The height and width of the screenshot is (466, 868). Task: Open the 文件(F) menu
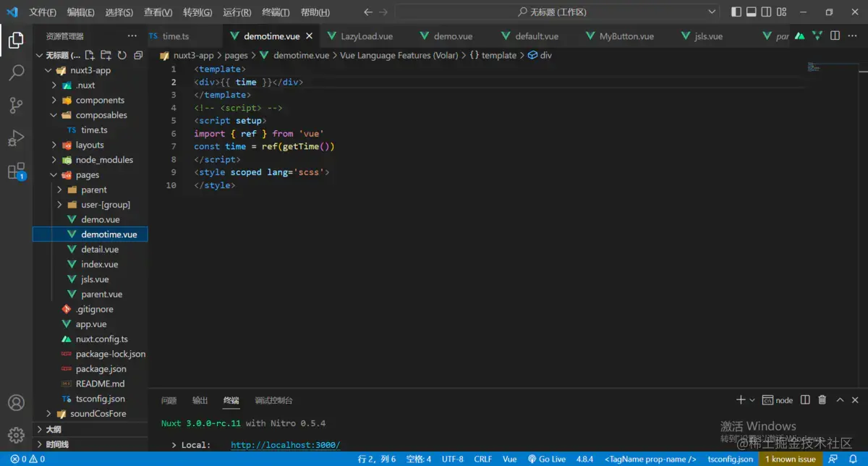(x=43, y=12)
